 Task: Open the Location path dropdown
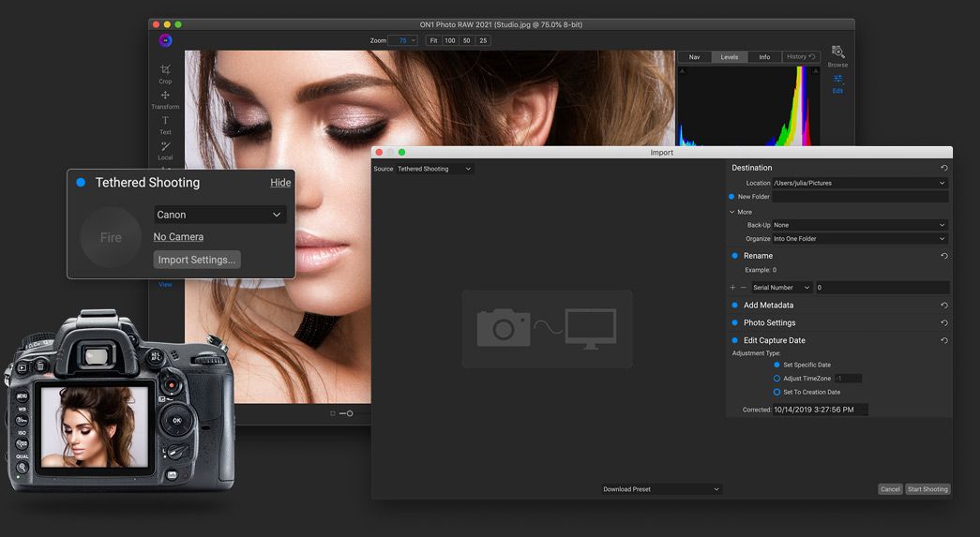point(860,183)
